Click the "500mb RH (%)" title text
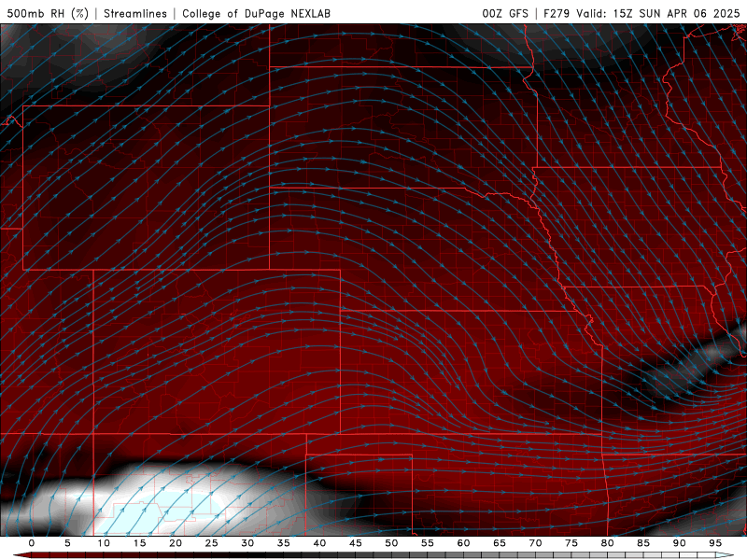The image size is (747, 560). [48, 13]
